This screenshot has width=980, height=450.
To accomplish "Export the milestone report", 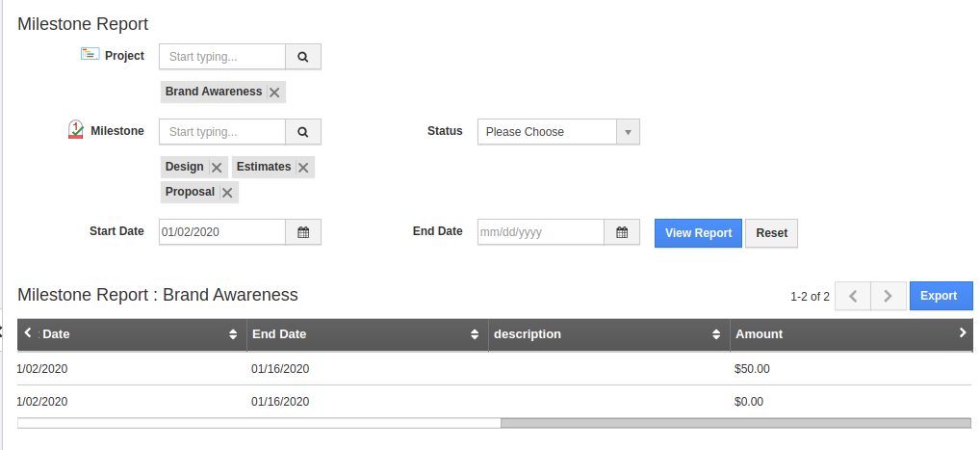I will pyautogui.click(x=938, y=296).
